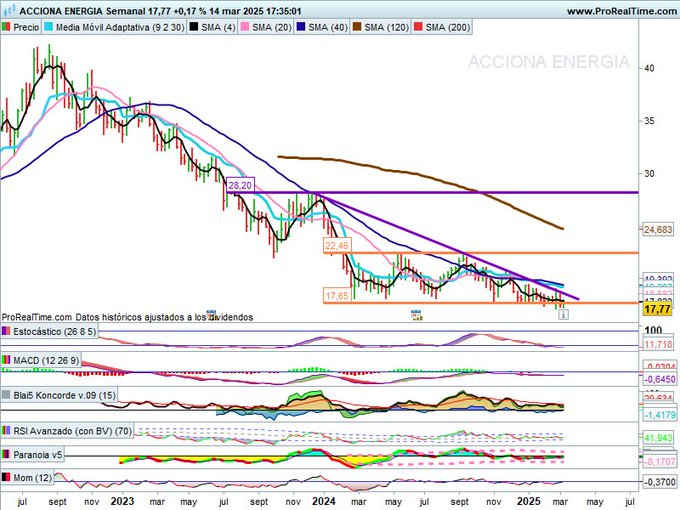The height and width of the screenshot is (510, 680).
Task: Click the 2024 dividend calendar icon
Action: click(x=416, y=314)
